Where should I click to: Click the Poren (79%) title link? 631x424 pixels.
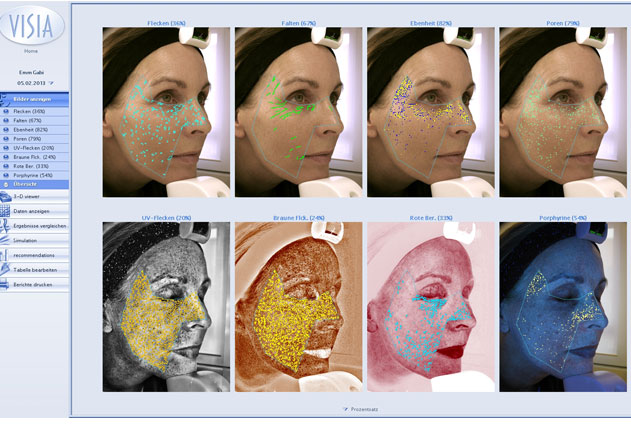point(563,23)
